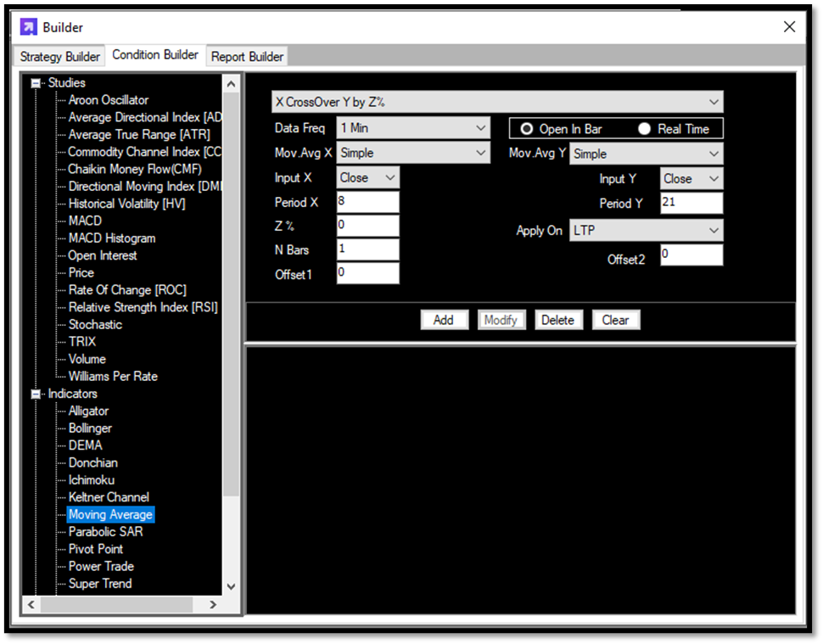Screen dimensions: 823x644
Task: Collapse the Indicators tree node
Action: coord(36,394)
